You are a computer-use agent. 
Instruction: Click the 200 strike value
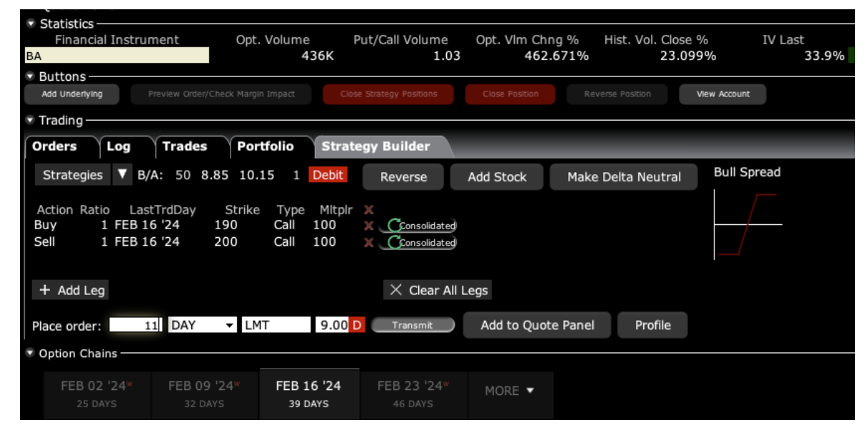[x=226, y=242]
